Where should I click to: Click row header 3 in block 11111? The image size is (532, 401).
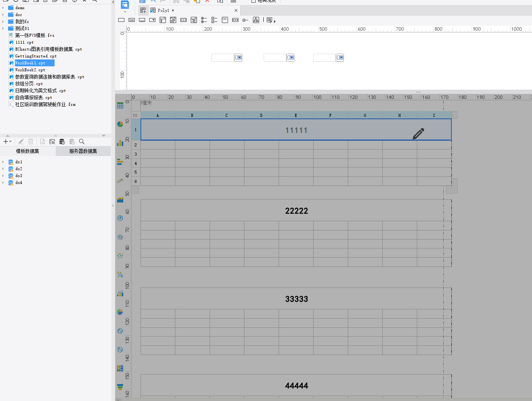click(136, 154)
